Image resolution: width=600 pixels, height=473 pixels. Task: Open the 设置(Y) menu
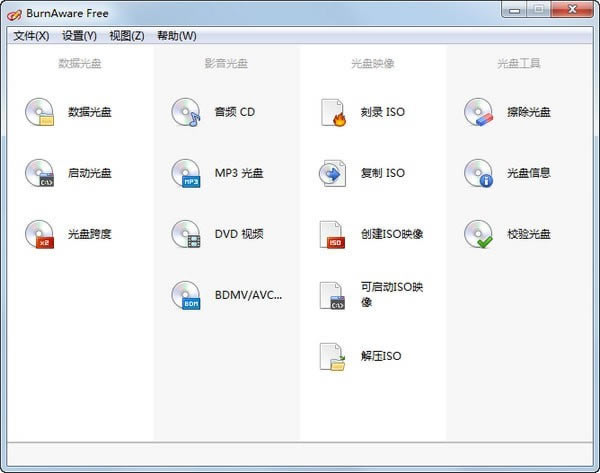pos(79,36)
